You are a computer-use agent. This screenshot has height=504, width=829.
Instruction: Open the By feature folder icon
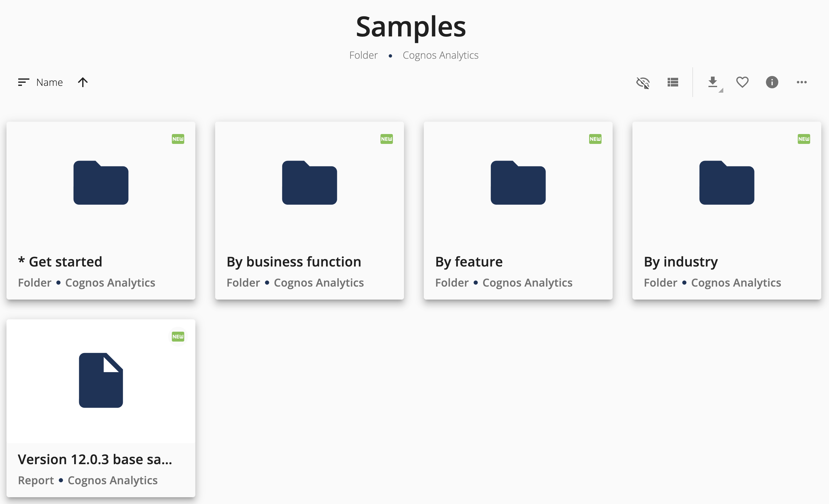(518, 183)
